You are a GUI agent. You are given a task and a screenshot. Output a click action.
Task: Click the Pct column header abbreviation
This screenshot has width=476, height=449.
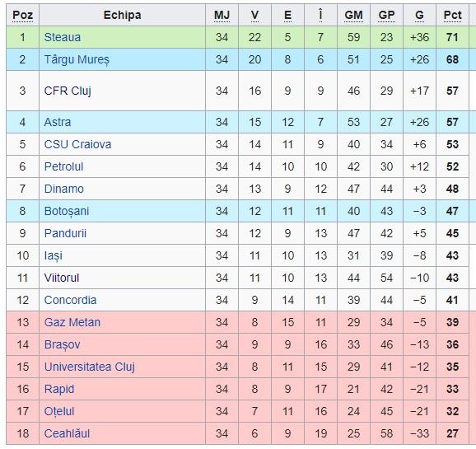click(x=453, y=15)
